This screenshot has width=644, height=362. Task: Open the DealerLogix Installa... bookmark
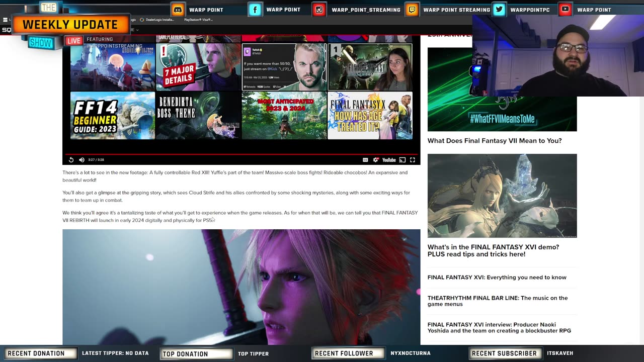click(x=157, y=20)
